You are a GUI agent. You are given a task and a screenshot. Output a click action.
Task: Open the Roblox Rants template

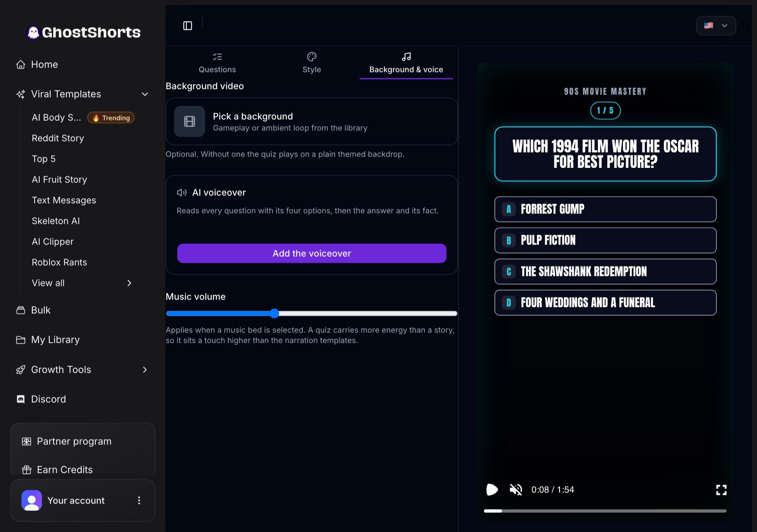click(60, 262)
